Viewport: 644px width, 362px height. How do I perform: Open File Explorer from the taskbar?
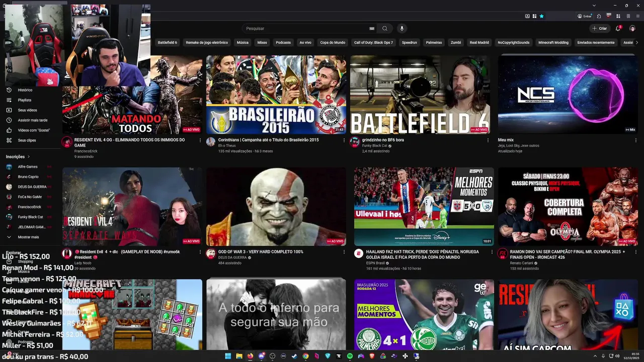pos(239,356)
